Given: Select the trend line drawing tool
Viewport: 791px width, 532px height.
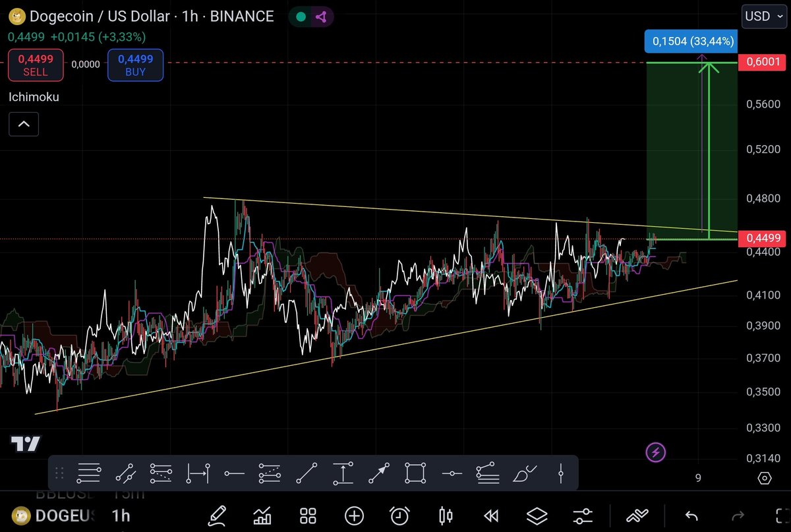Looking at the screenshot, I should click(x=307, y=473).
